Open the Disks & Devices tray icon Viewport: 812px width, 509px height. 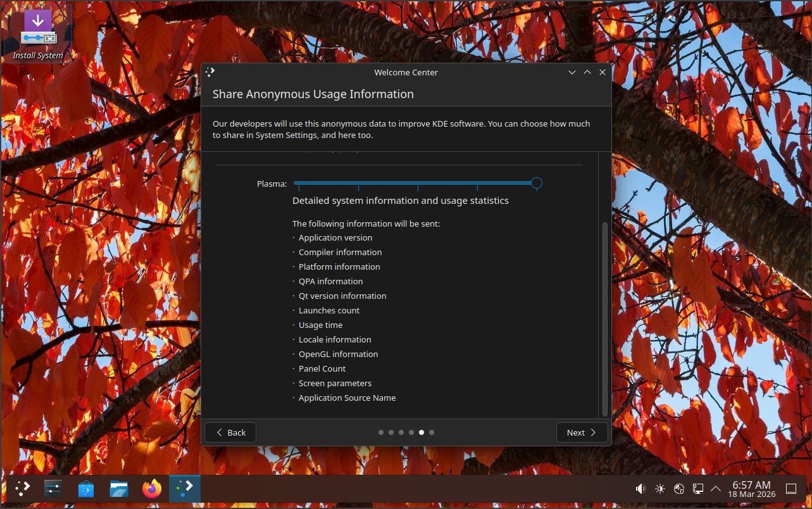679,489
